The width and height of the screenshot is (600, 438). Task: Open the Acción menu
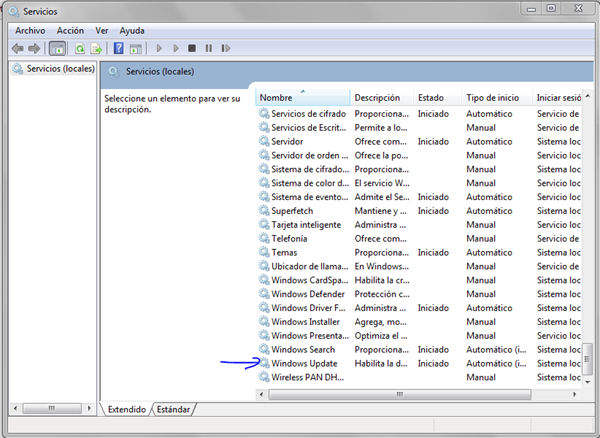click(70, 31)
